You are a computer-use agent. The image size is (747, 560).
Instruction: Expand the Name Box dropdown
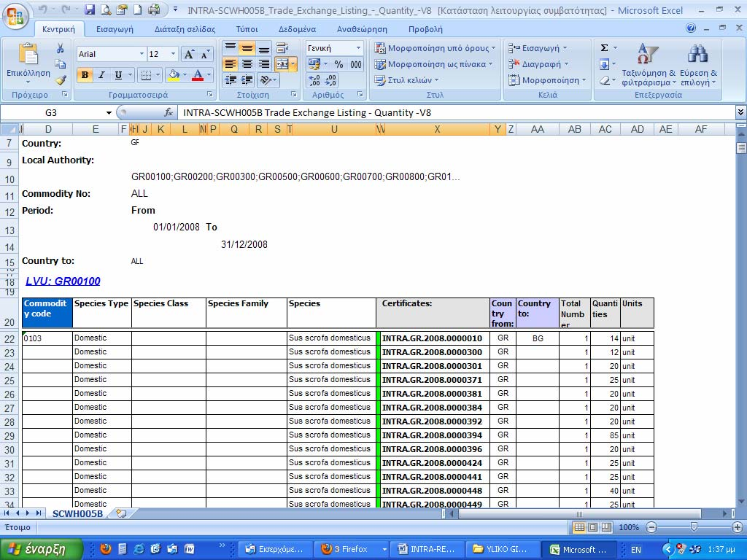(109, 113)
